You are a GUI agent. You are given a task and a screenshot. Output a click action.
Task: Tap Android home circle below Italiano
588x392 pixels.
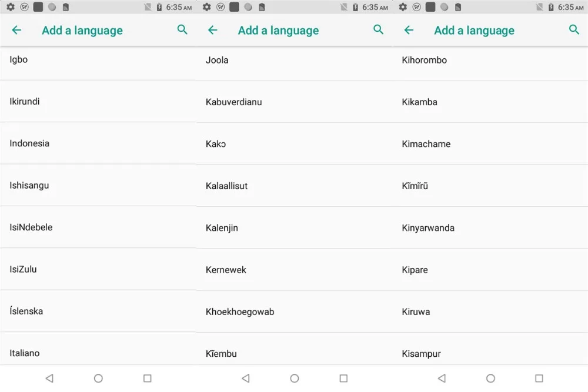point(98,378)
